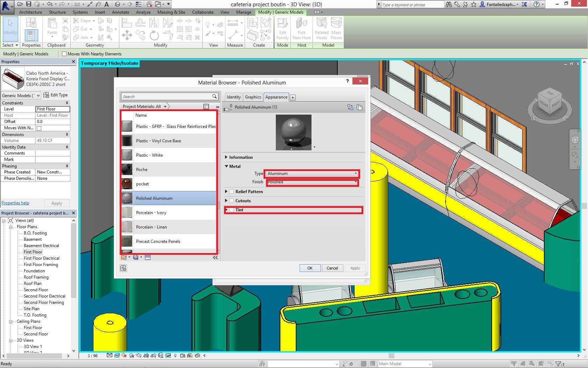588x368 pixels.
Task: Click the Edit Type button
Action: point(56,95)
